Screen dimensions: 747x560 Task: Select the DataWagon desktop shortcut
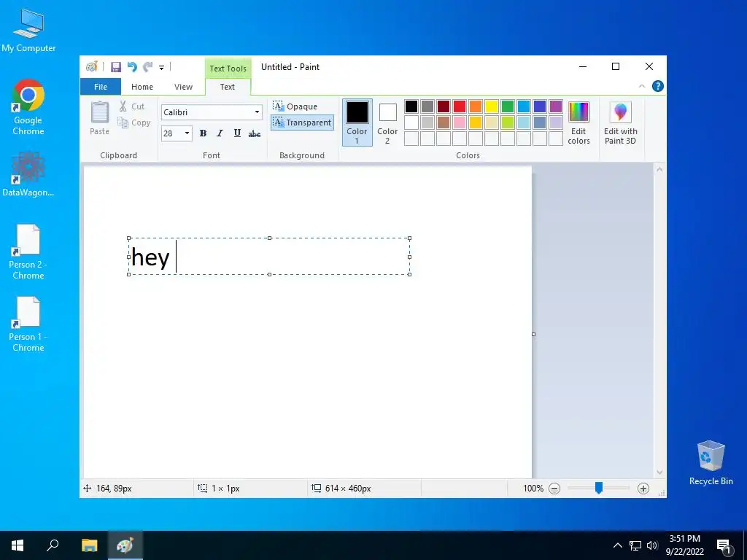point(28,174)
